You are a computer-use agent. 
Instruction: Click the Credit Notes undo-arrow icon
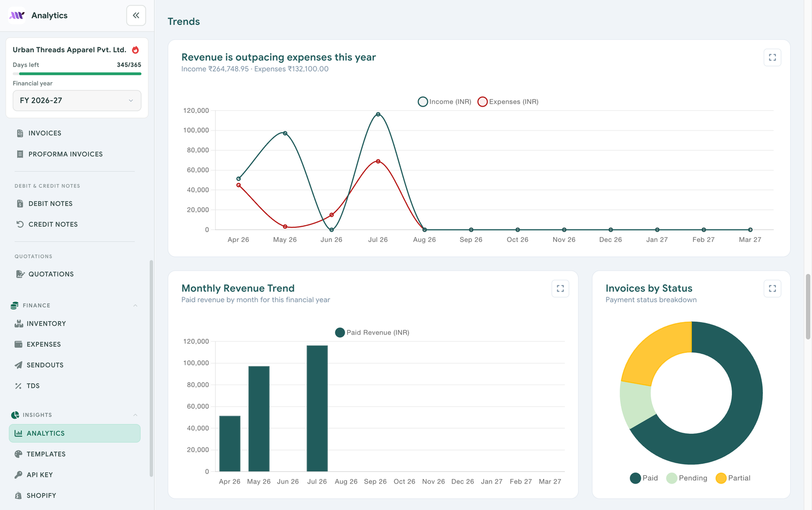20,224
